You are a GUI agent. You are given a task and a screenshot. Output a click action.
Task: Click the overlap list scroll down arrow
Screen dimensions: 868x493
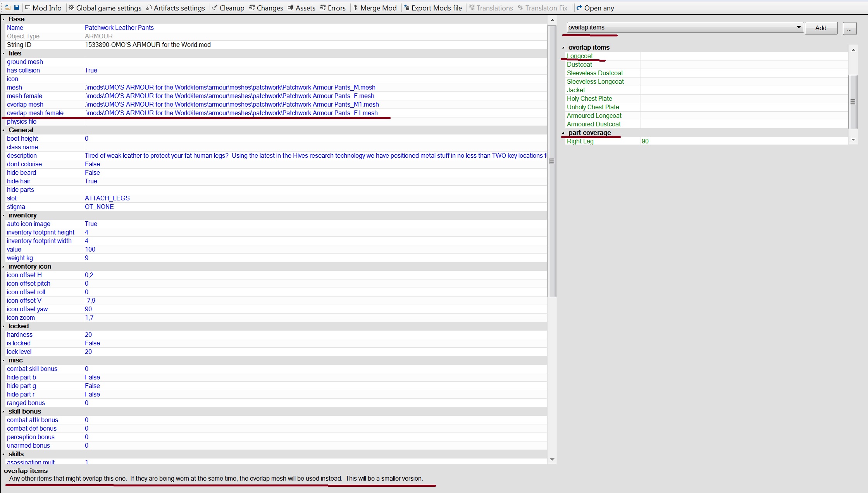pos(853,140)
